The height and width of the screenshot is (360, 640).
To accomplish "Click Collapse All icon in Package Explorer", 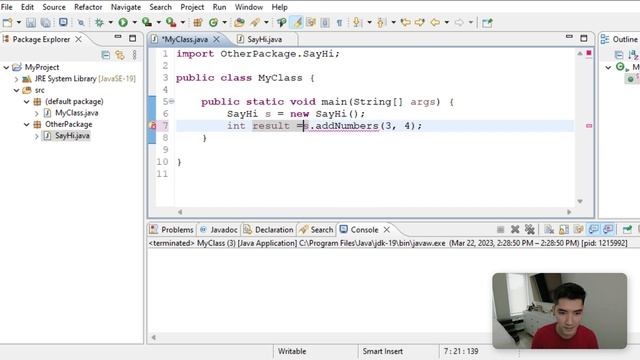I will 106,55.
